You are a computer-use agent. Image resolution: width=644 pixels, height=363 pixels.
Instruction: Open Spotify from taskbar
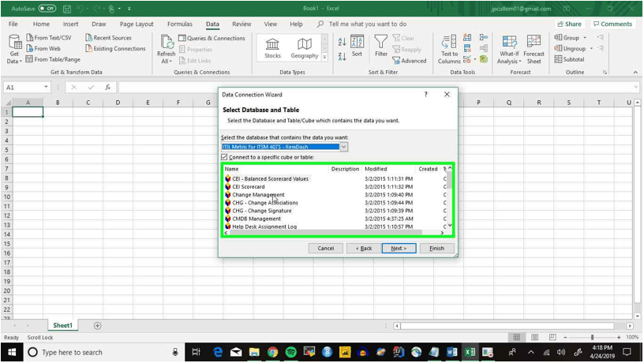pyautogui.click(x=290, y=352)
